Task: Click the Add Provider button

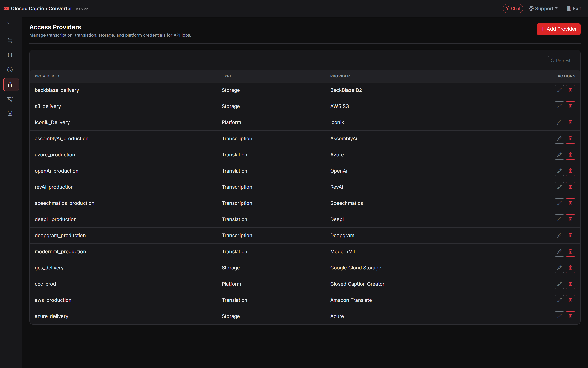Action: (x=558, y=29)
